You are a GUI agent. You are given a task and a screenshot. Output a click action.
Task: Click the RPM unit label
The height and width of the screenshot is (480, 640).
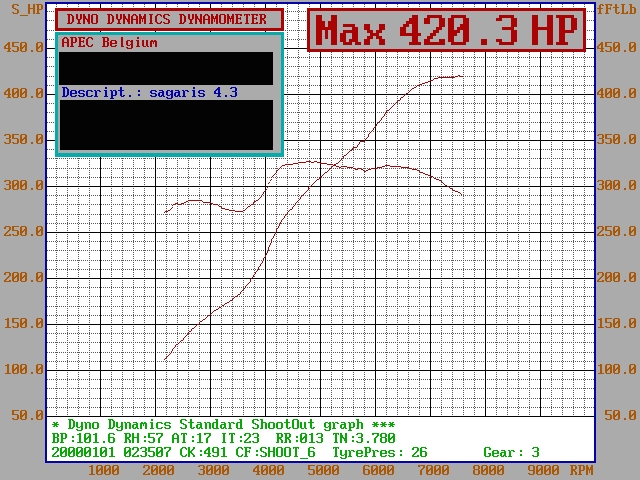[x=582, y=471]
